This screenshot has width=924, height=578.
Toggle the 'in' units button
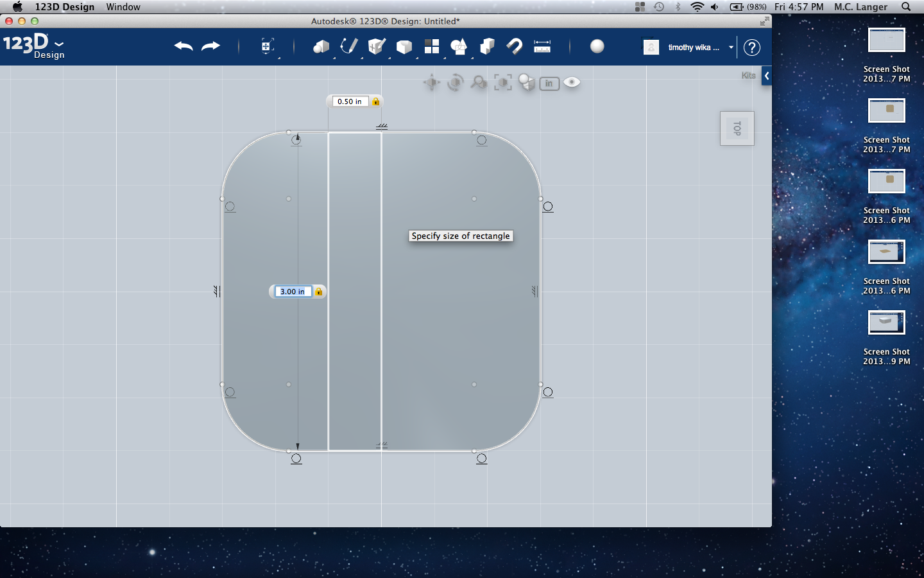tap(549, 83)
